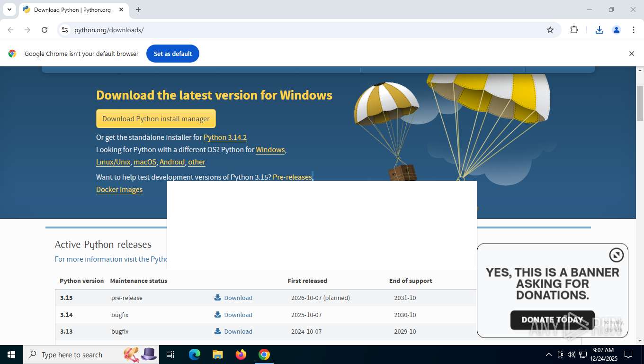This screenshot has width=644, height=364.
Task: Open the Windows Start menu
Action: coord(11,355)
